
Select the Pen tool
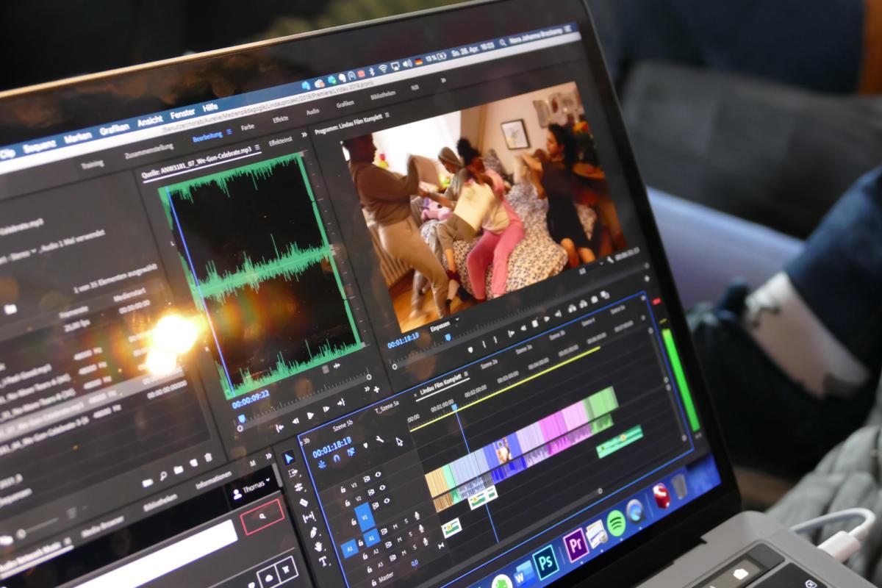tap(314, 532)
